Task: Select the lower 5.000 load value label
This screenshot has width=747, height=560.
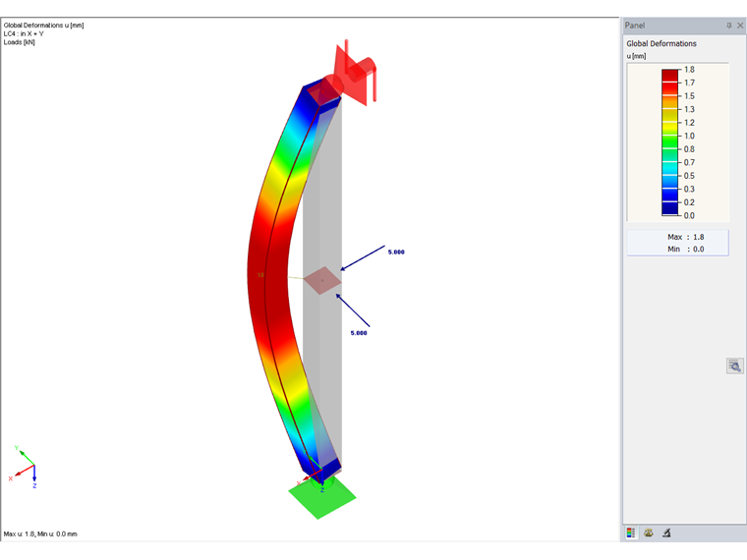Action: [x=359, y=333]
